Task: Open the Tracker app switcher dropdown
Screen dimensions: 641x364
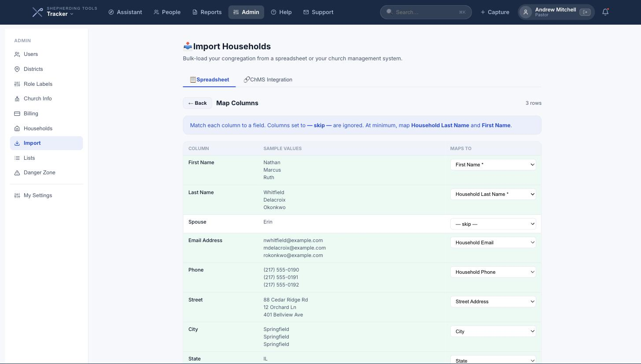Action: pos(60,14)
